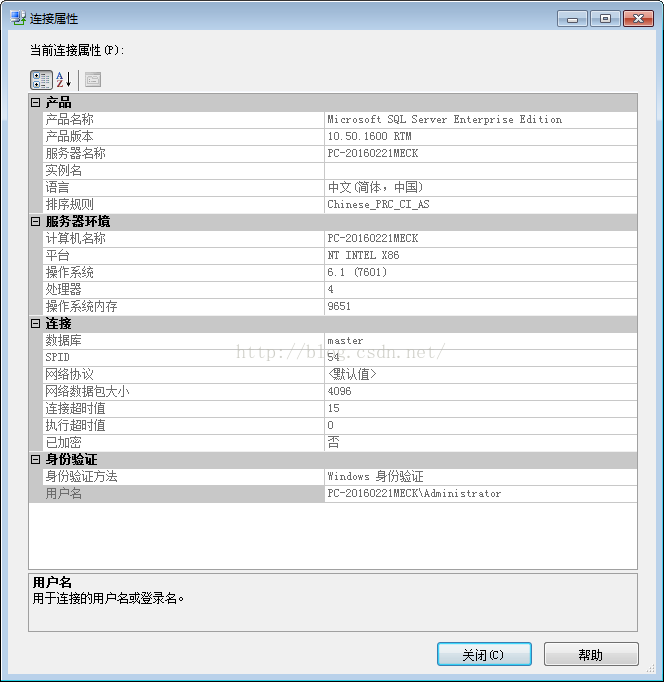The width and height of the screenshot is (664, 682).
Task: Click the value Microsoft SQL Server Enterprise Edition
Action: tap(444, 120)
